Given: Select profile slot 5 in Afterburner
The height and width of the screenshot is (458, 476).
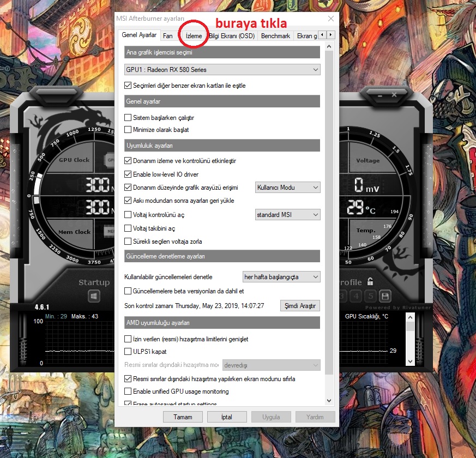Looking at the screenshot, I should pyautogui.click(x=371, y=296).
